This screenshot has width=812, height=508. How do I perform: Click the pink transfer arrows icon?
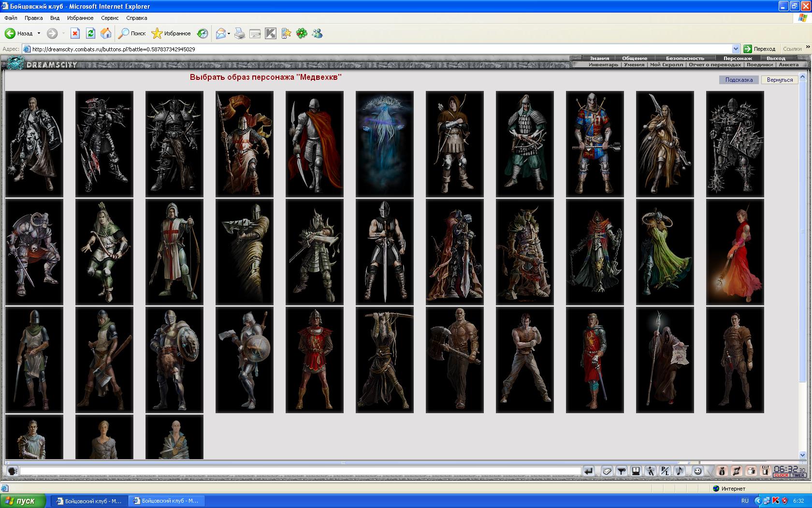pos(736,471)
